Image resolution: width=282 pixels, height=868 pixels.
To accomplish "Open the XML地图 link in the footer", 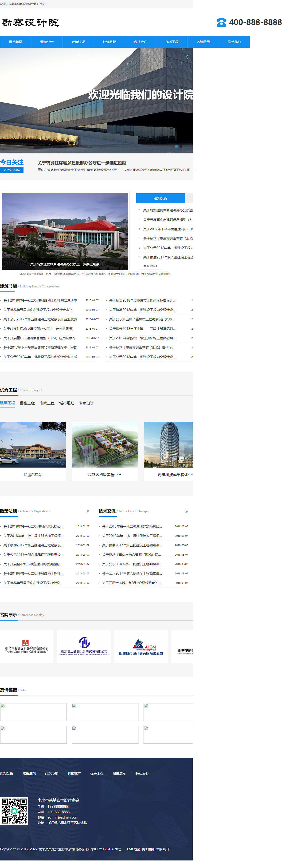I will (133, 849).
